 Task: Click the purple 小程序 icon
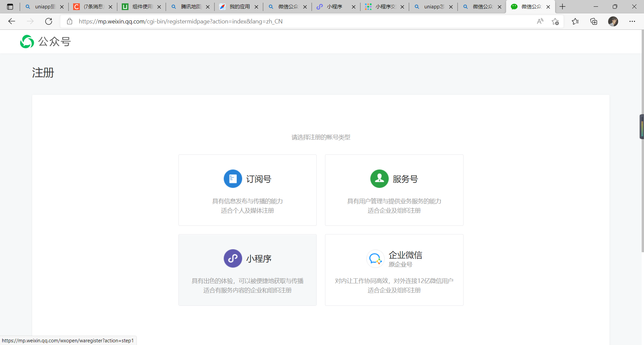coord(232,258)
